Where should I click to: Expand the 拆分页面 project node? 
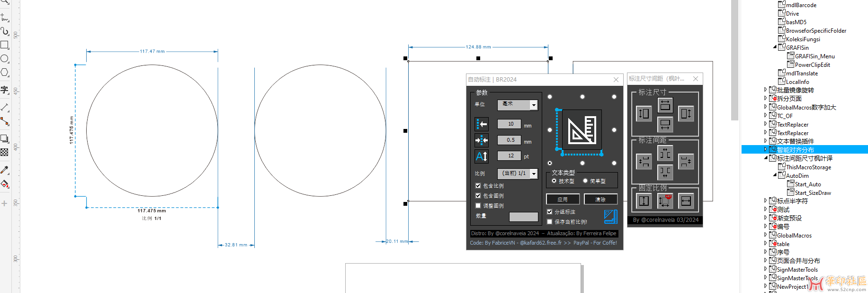point(766,98)
